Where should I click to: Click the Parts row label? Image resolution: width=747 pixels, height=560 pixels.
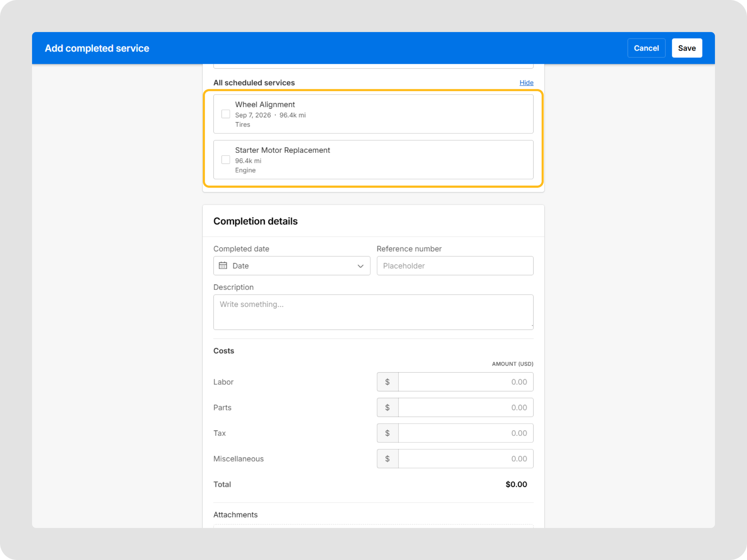pyautogui.click(x=222, y=407)
